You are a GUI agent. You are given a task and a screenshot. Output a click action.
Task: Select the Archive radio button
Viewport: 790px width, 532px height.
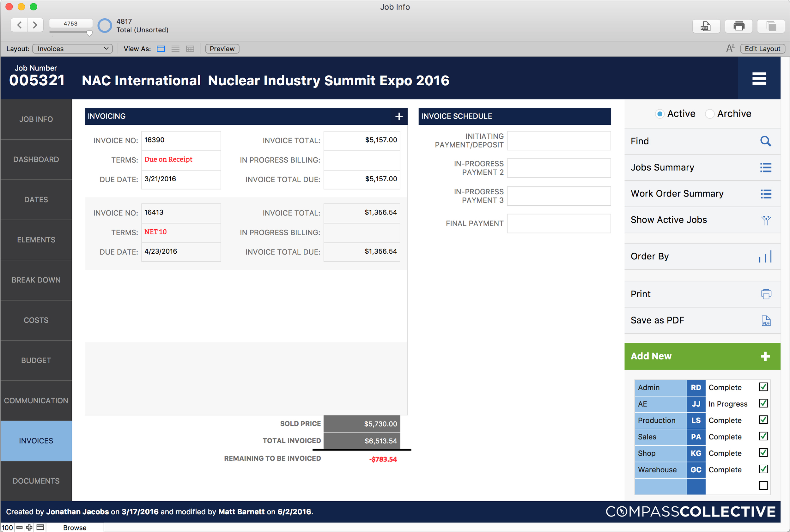(709, 114)
